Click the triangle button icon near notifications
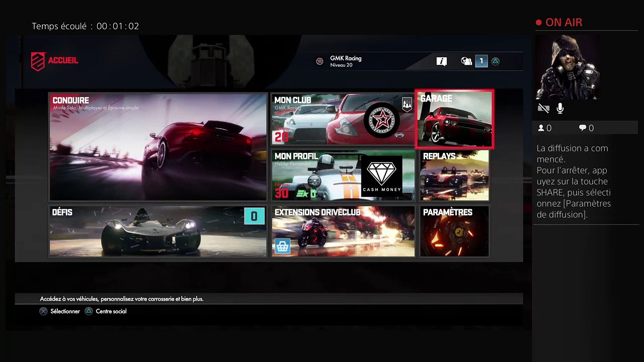644x362 pixels. click(x=496, y=61)
